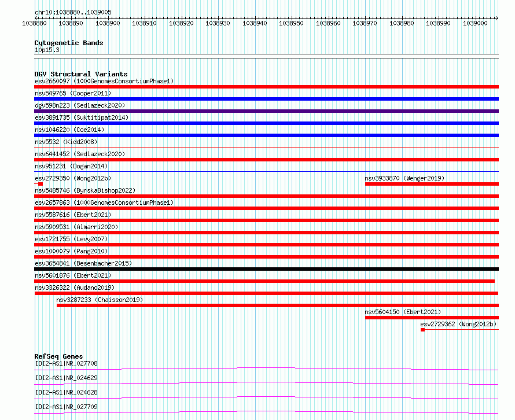Open variant esv3891735 (Suktitipat2014)

pyautogui.click(x=82, y=117)
